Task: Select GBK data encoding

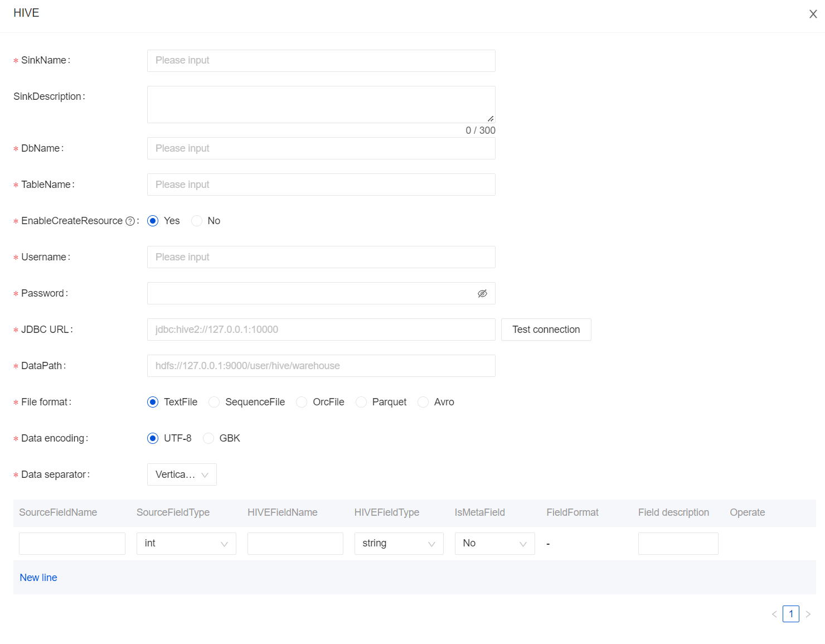Action: [x=208, y=438]
